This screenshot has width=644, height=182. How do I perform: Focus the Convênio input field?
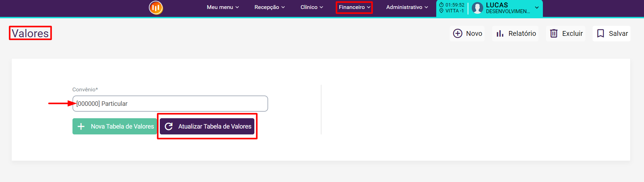(x=170, y=104)
